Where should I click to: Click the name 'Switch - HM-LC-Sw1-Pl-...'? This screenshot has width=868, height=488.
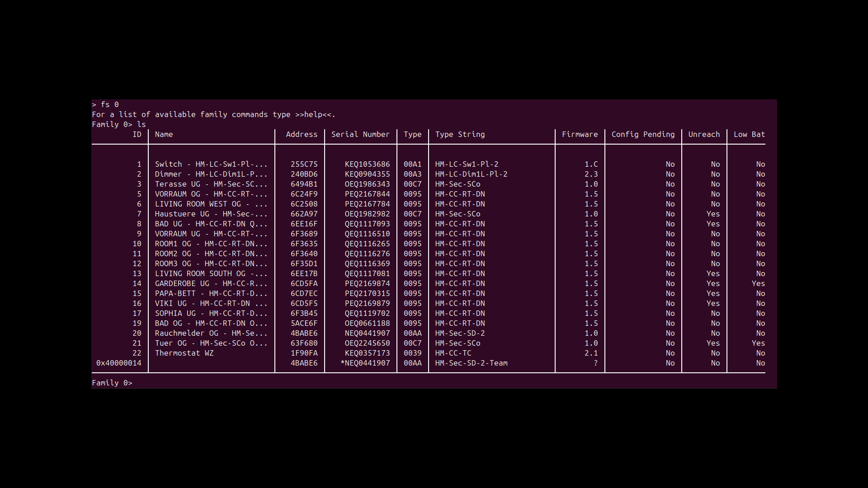pos(211,164)
